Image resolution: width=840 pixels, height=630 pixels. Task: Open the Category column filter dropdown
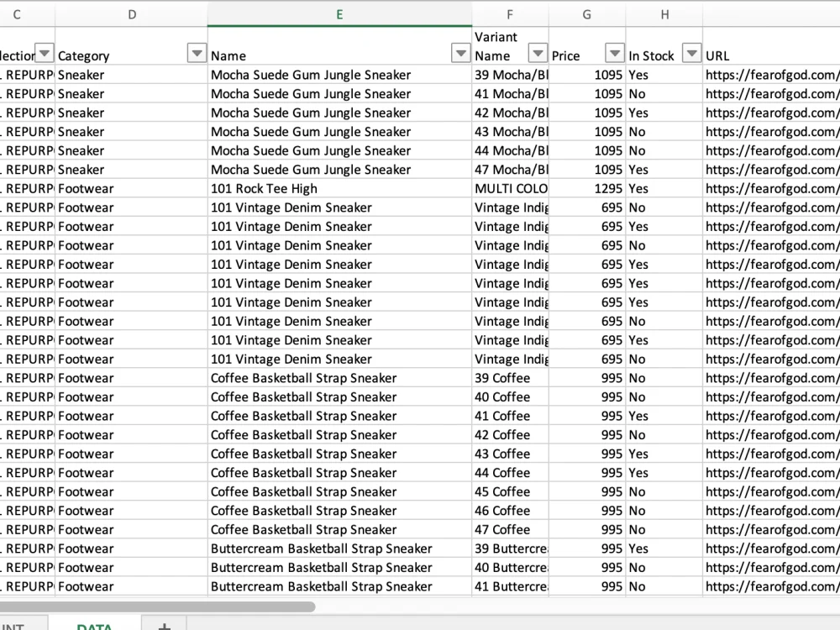point(197,53)
